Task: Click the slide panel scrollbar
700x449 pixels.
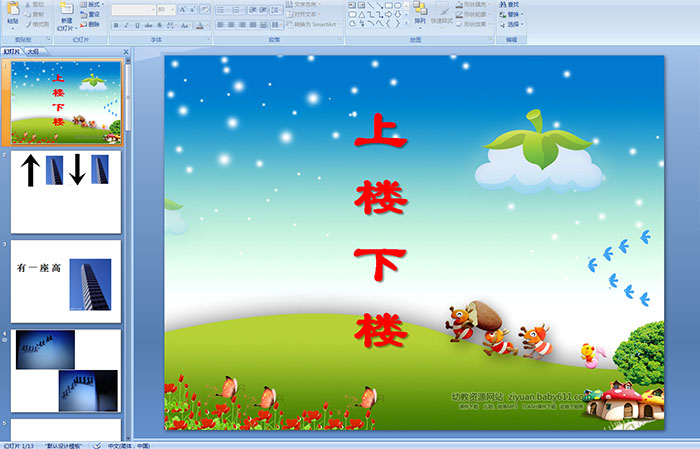Action: (x=128, y=98)
